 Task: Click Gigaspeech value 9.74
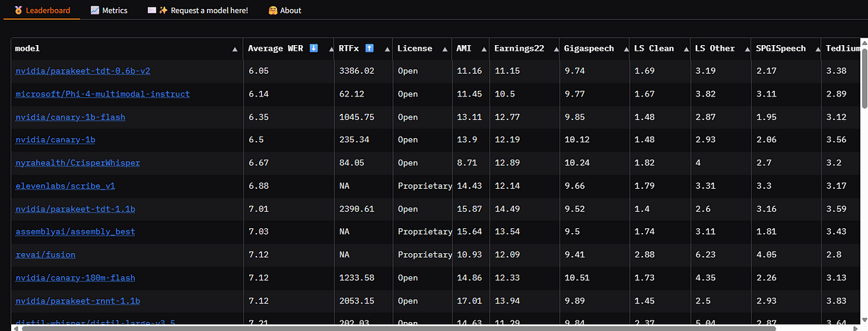[x=575, y=71]
